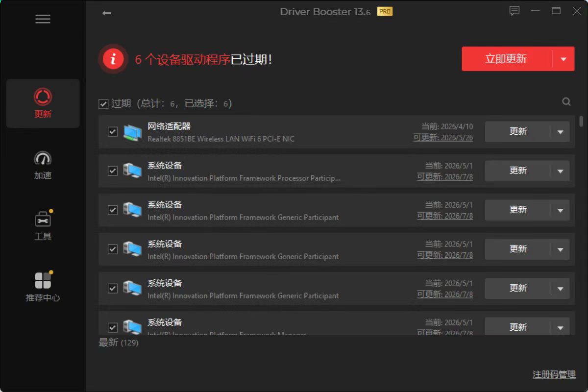Open the feedback chat bubble icon
This screenshot has height=392, width=588.
514,11
